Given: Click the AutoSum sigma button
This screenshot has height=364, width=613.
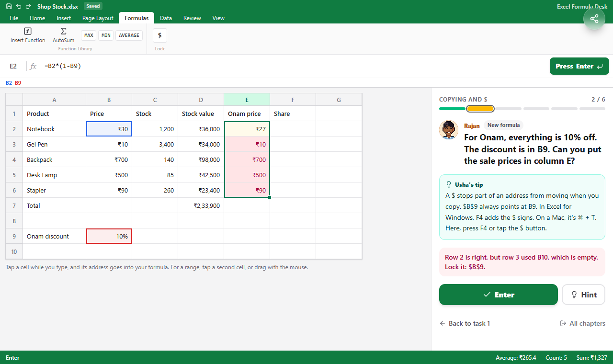Looking at the screenshot, I should coord(63,35).
